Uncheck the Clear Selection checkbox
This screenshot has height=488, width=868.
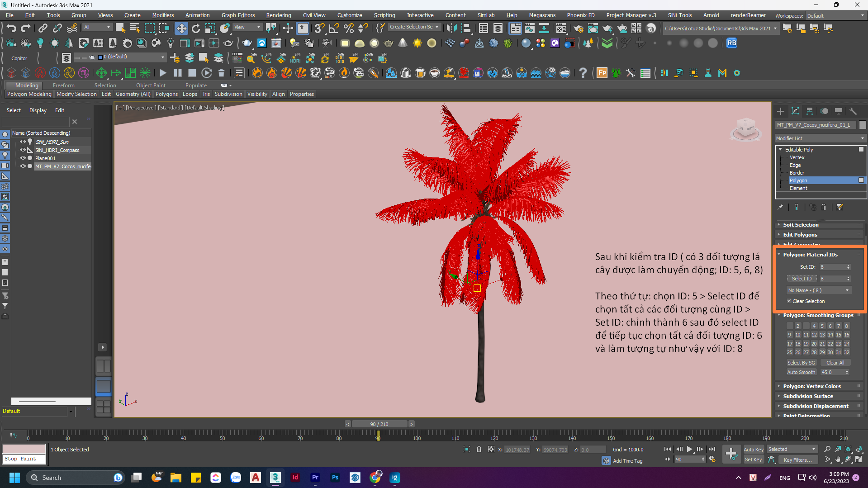click(789, 301)
